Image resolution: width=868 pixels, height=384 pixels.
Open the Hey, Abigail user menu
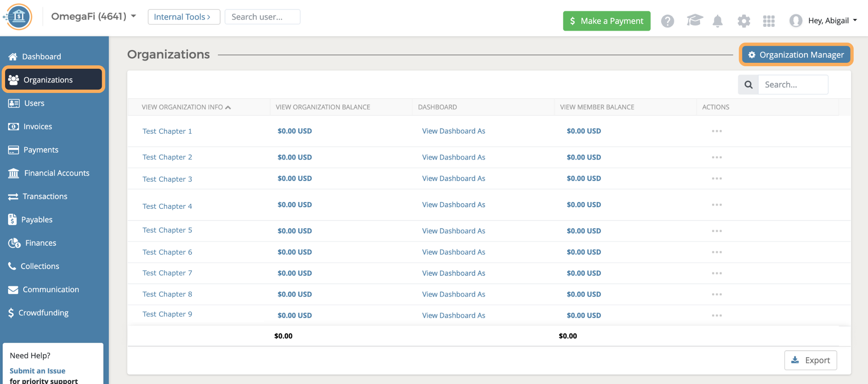pos(824,21)
